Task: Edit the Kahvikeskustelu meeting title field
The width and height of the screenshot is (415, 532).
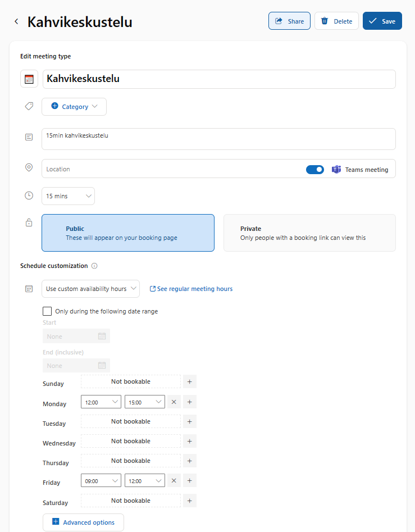Action: tap(219, 79)
